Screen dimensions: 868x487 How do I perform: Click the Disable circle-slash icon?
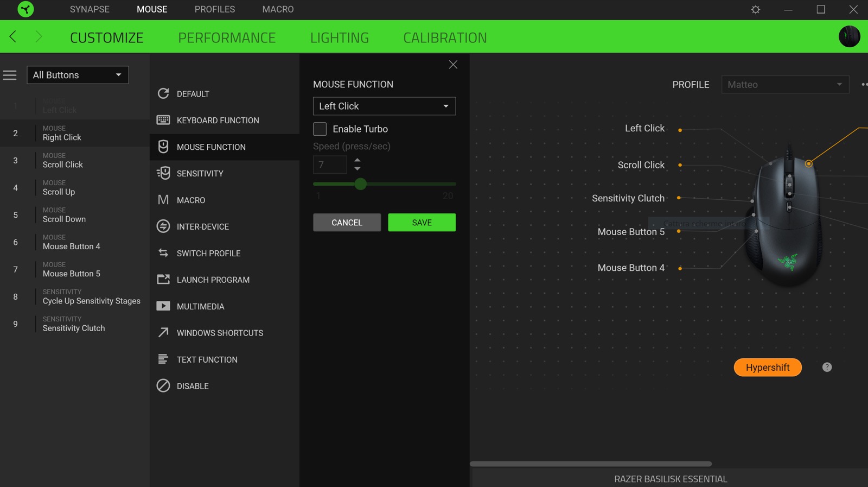point(163,385)
